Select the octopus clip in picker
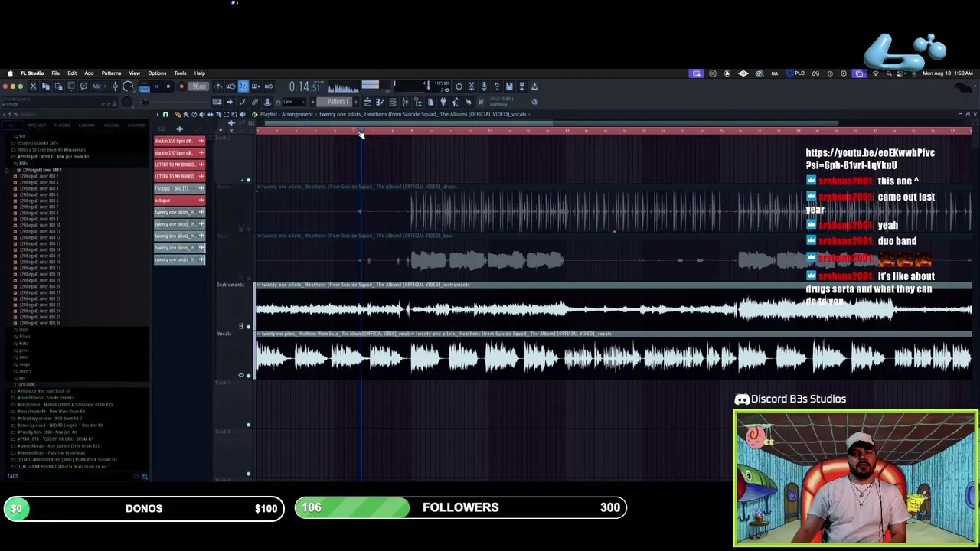 (x=180, y=200)
